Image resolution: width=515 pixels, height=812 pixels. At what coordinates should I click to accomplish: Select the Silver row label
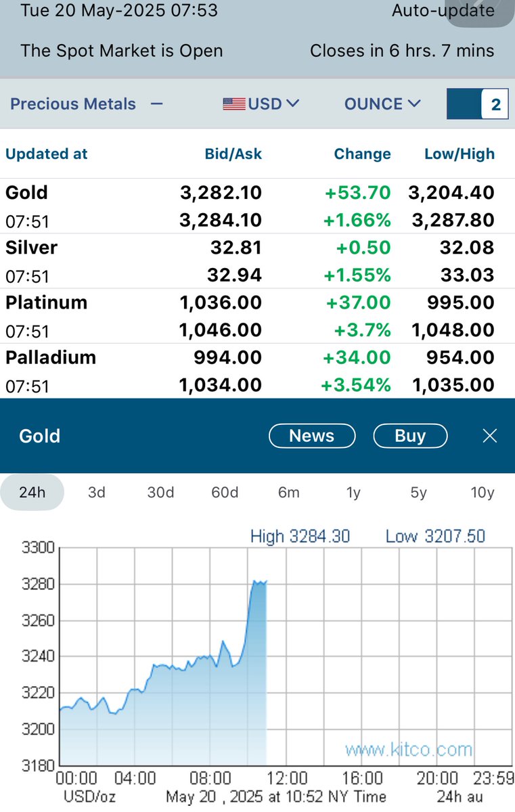(x=32, y=248)
